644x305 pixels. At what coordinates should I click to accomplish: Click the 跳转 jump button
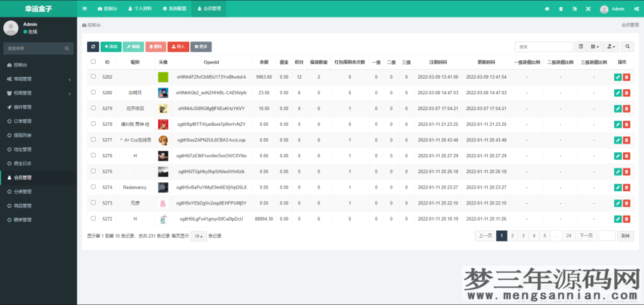[x=625, y=236]
